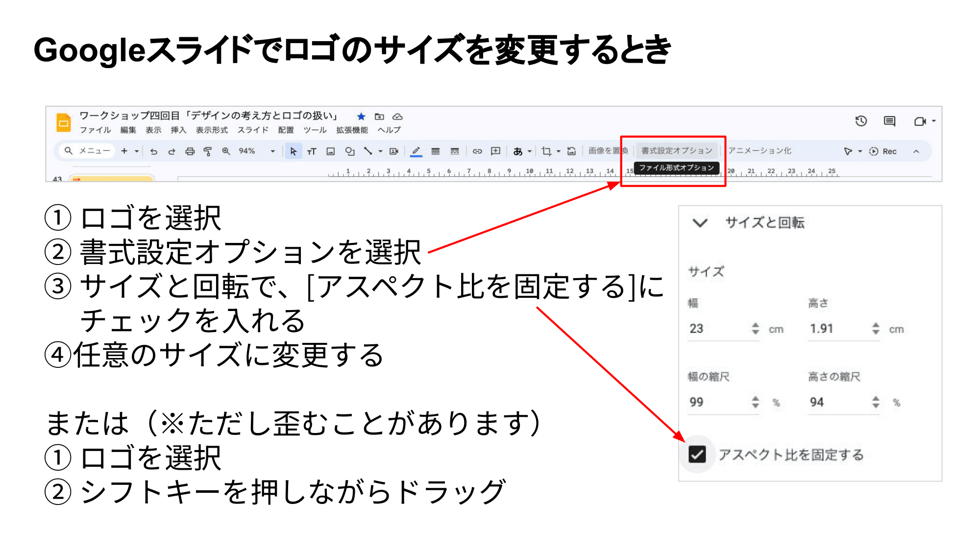Click the paint format roller icon

[x=208, y=151]
